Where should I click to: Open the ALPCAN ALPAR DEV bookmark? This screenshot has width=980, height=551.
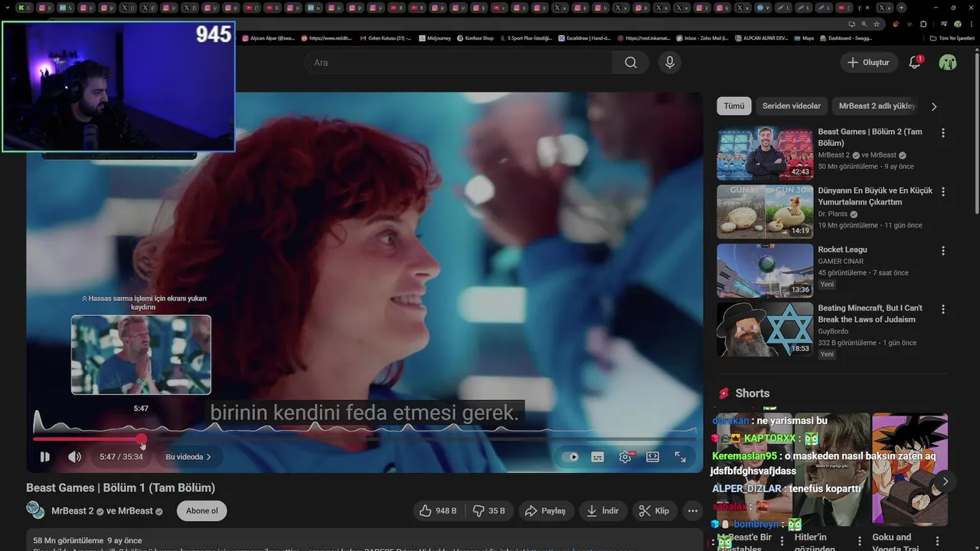(761, 37)
